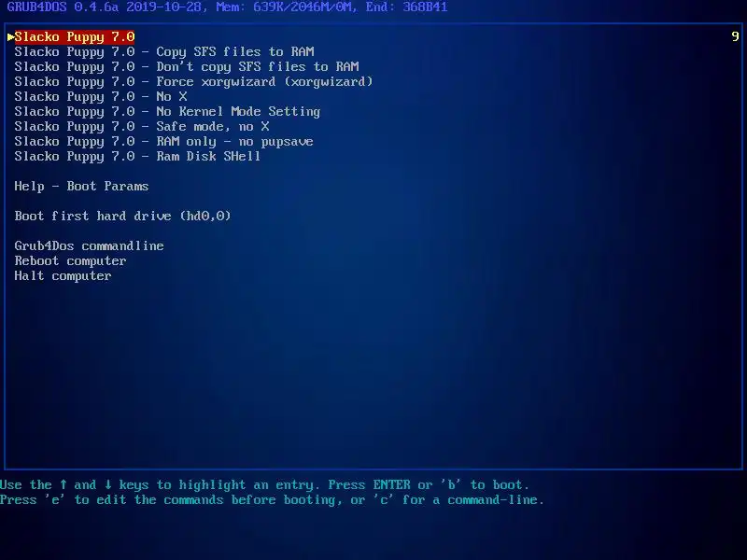Click the 'Press e to edit' hint line
The width and height of the screenshot is (747, 560).
(x=272, y=500)
